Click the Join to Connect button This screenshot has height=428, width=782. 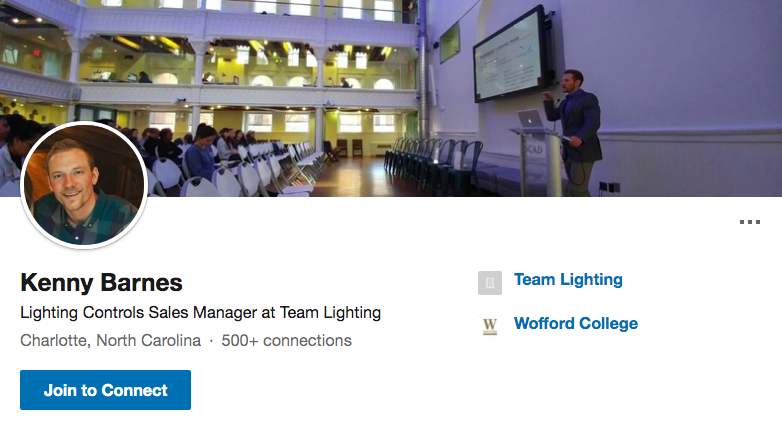pos(105,390)
